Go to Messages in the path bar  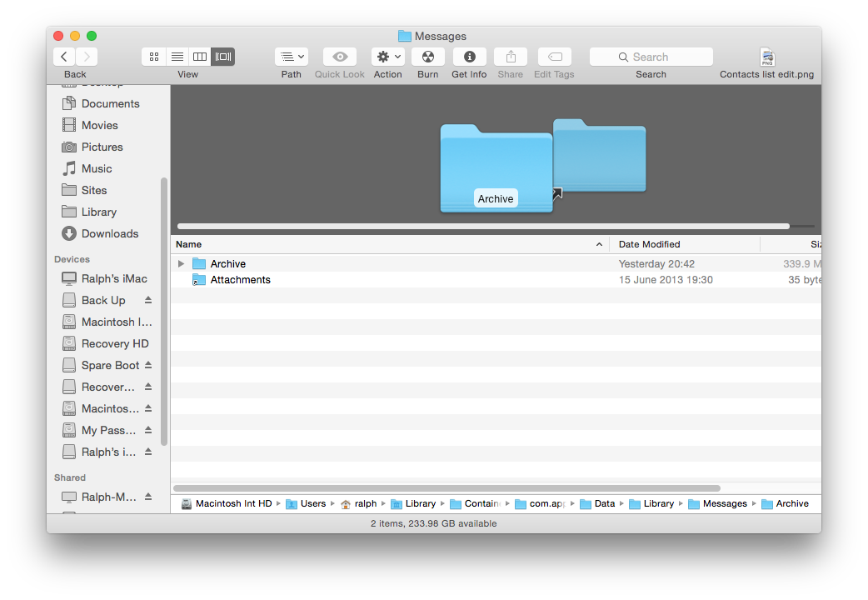[717, 503]
